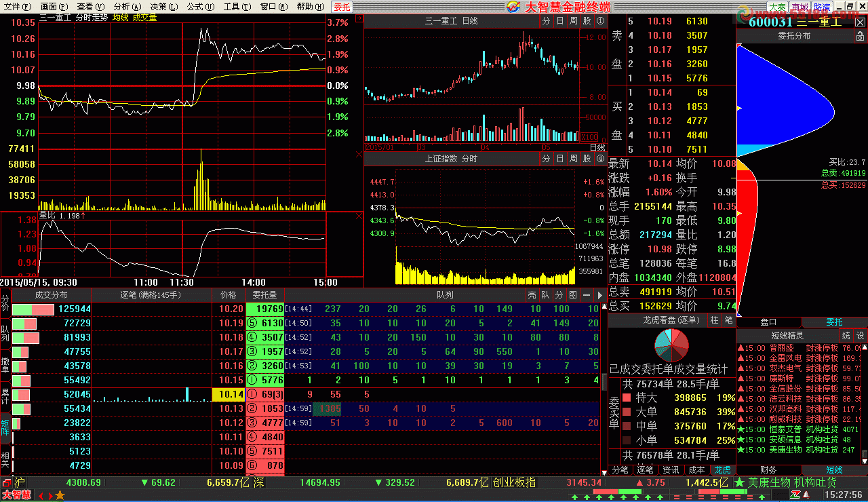
Task: Click 股 button on 上证指数 chart header
Action: tap(587, 158)
